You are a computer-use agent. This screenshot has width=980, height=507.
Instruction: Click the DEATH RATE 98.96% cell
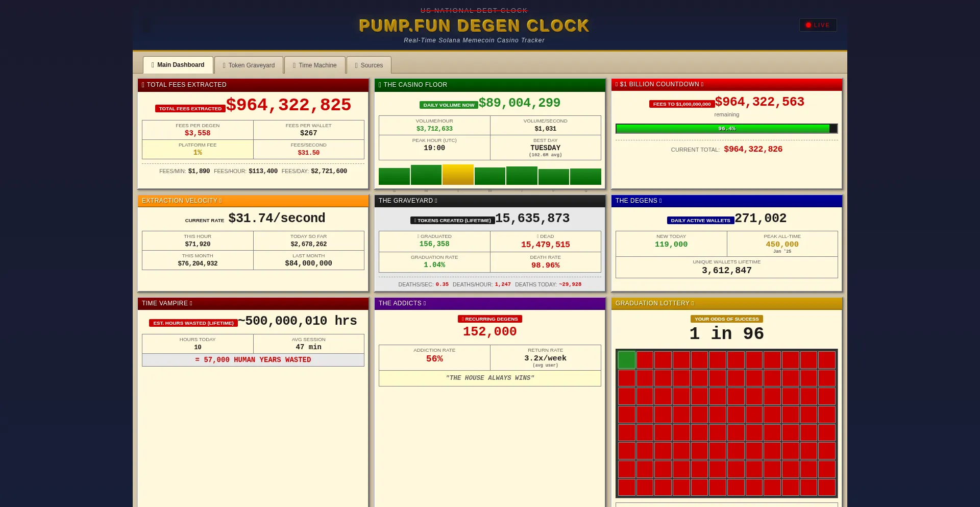click(x=546, y=262)
